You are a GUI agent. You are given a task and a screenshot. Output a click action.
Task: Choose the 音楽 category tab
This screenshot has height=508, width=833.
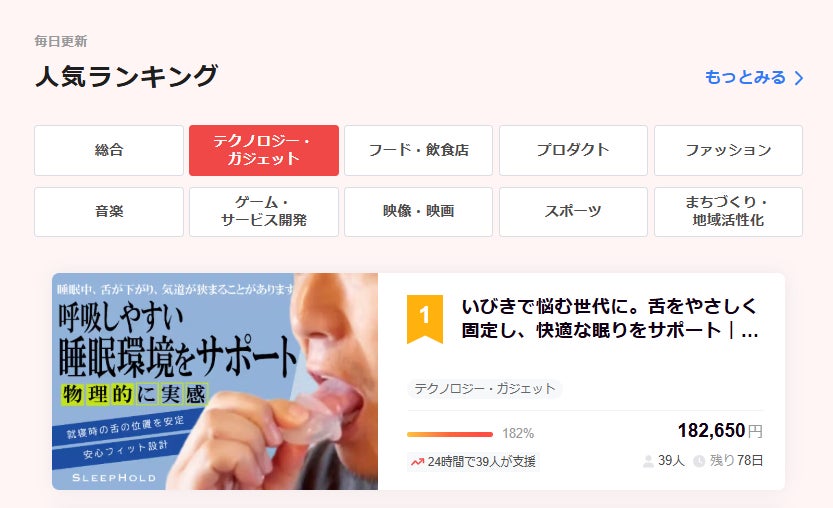(109, 211)
